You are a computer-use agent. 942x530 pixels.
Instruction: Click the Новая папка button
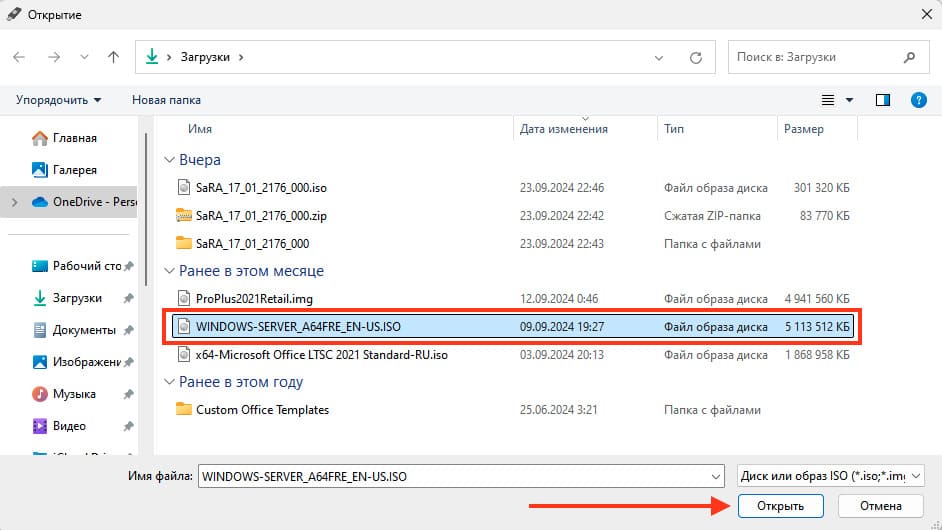click(166, 100)
